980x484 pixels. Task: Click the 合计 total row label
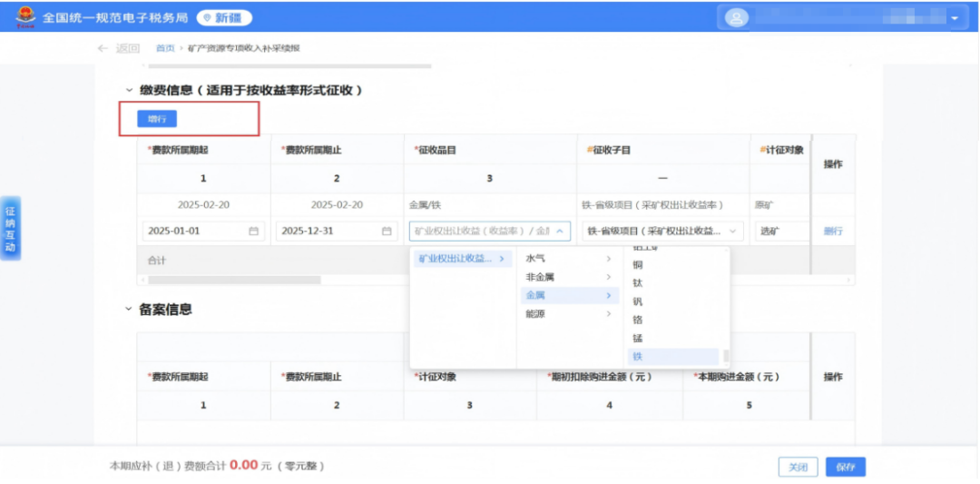[x=157, y=260]
